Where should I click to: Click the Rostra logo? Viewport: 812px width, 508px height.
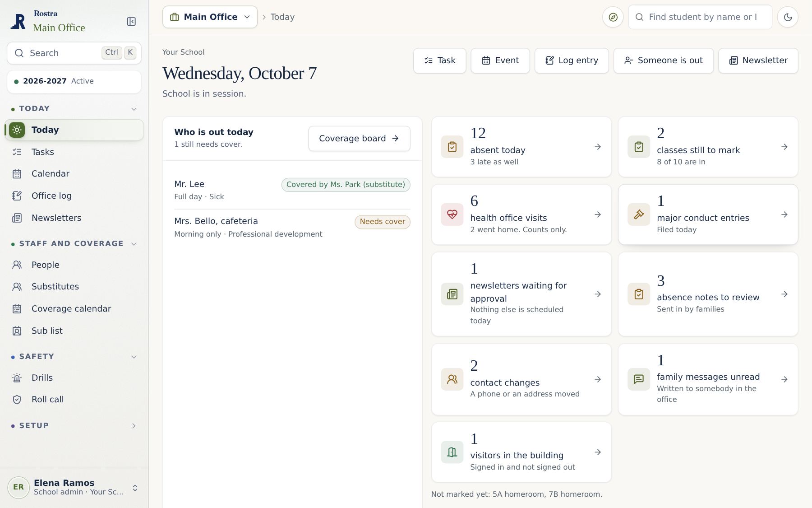18,21
